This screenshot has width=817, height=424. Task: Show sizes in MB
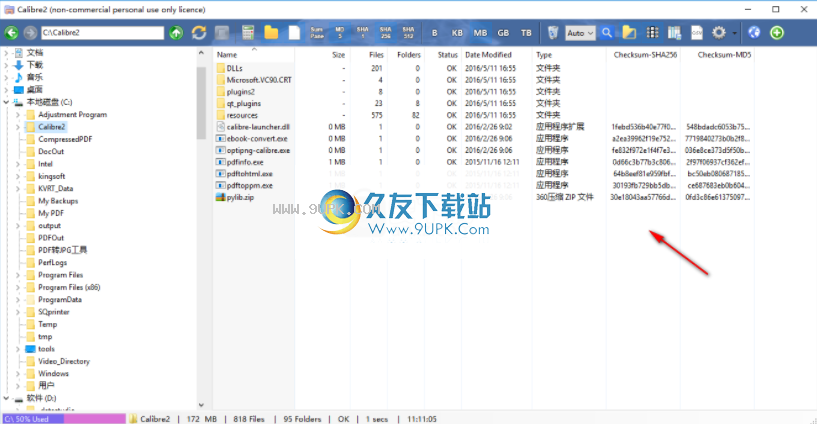(x=480, y=33)
